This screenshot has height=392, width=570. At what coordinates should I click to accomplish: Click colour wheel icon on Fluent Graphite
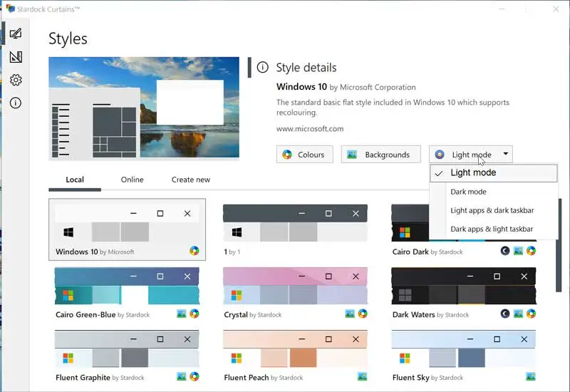point(194,376)
